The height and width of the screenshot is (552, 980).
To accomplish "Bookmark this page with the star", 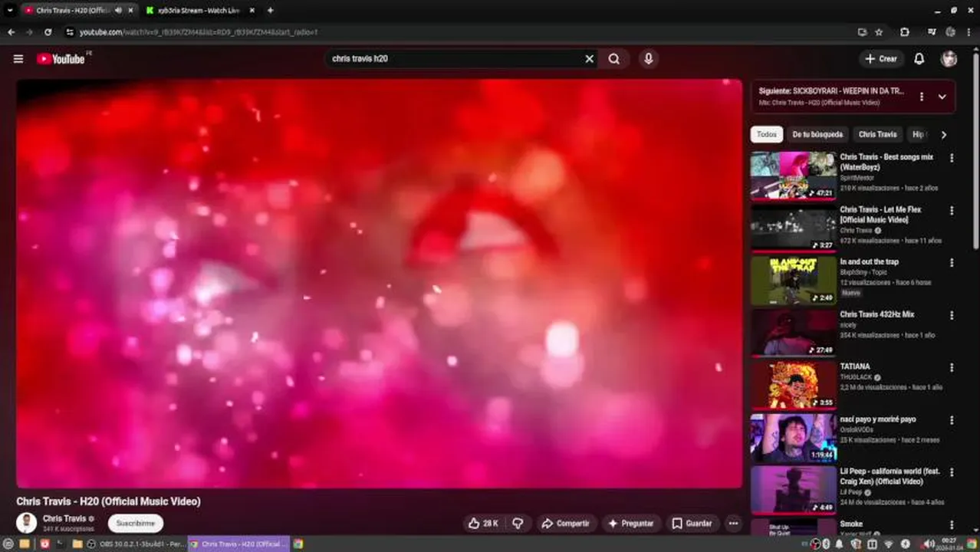I will (879, 32).
